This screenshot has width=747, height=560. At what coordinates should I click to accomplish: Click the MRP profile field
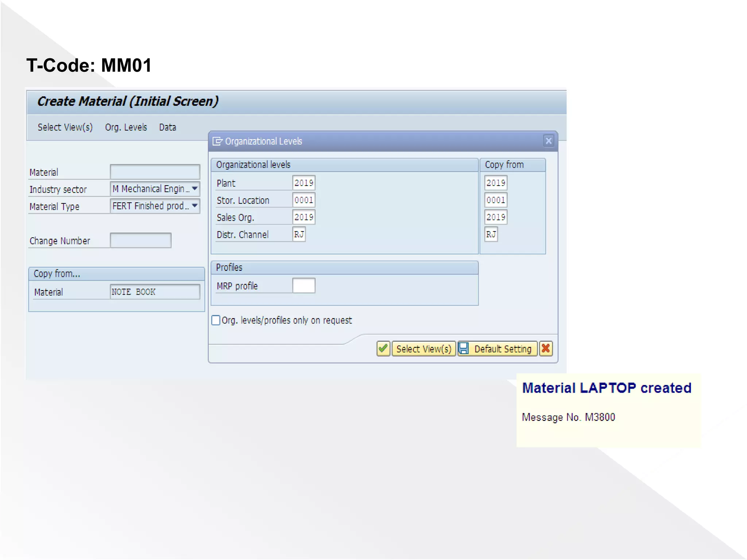303,285
